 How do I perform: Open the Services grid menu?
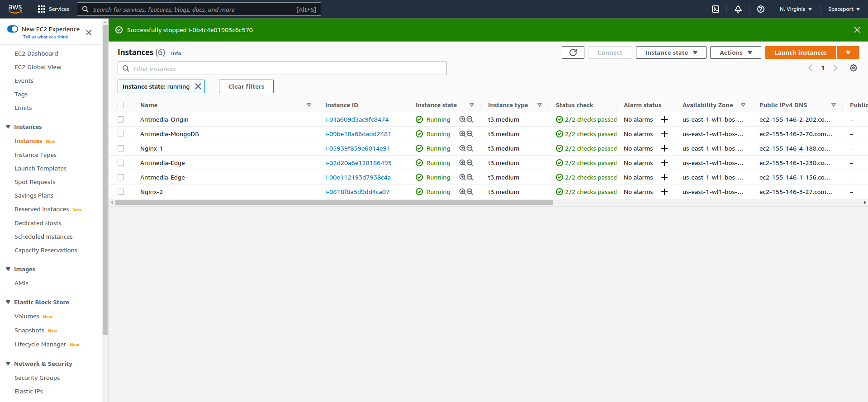coord(53,9)
